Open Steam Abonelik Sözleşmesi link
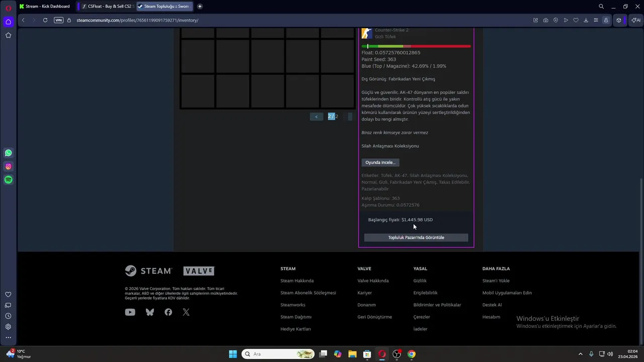Viewport: 644px width, 362px height. (308, 293)
